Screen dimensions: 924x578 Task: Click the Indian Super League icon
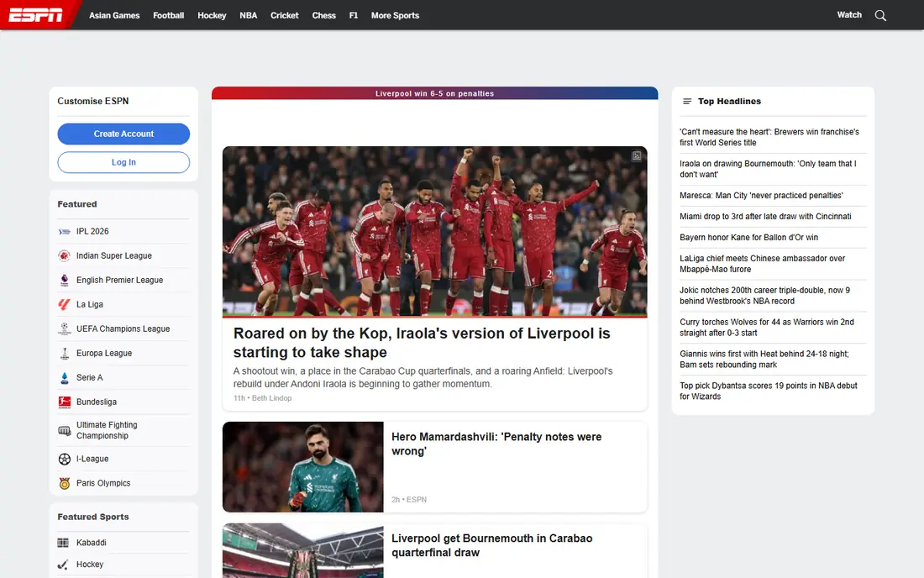coord(64,255)
